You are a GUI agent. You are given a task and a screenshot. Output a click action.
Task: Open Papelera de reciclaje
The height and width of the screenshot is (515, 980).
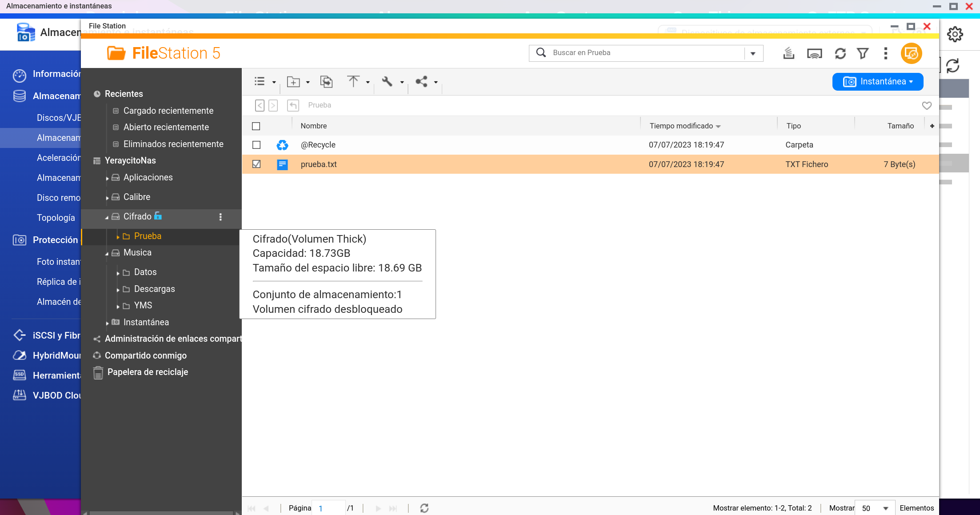click(x=148, y=372)
